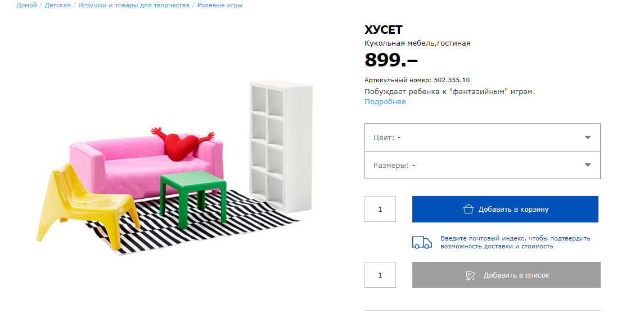Open Игрушки и товары для творчества breadcrumb

point(134,5)
